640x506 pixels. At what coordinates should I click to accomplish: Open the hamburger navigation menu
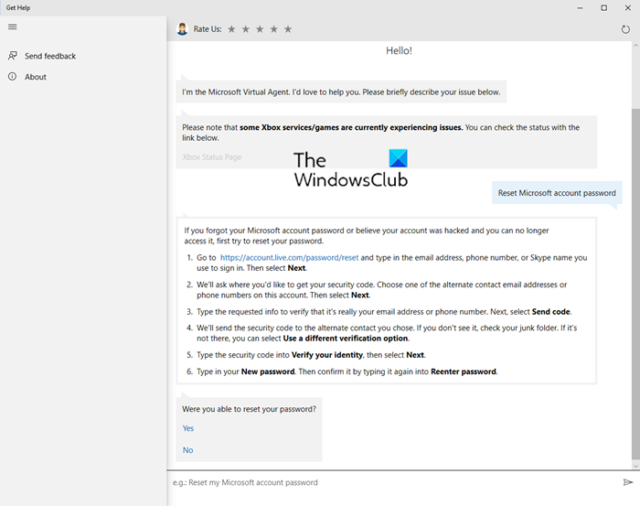coord(13,27)
